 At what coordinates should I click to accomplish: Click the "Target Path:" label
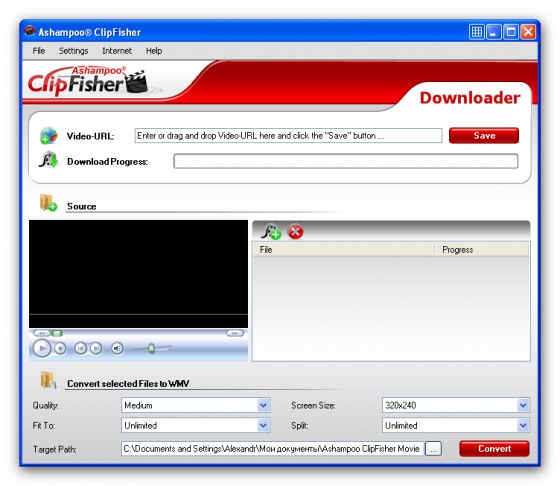point(55,449)
